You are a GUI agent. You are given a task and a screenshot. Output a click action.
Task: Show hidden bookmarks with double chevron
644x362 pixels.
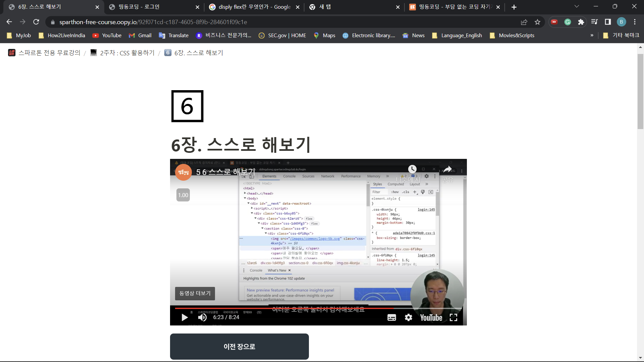pyautogui.click(x=592, y=35)
